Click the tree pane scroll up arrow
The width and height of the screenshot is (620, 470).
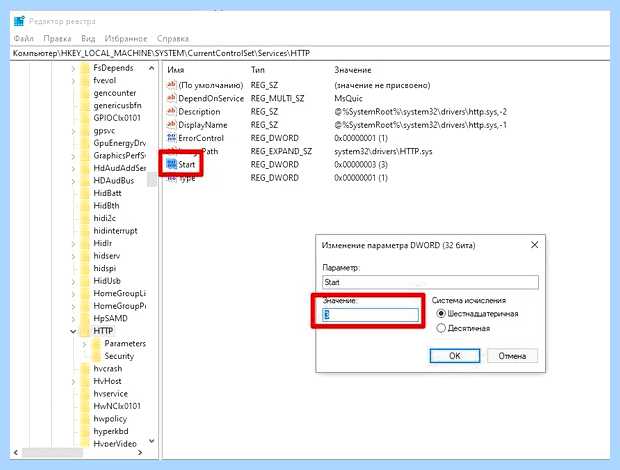click(x=151, y=68)
